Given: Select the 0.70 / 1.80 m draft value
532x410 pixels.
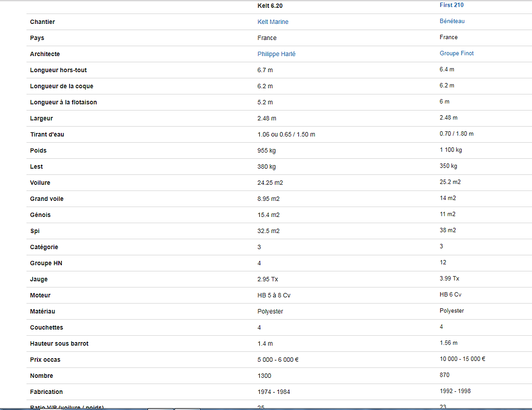Looking at the screenshot, I should point(456,134).
